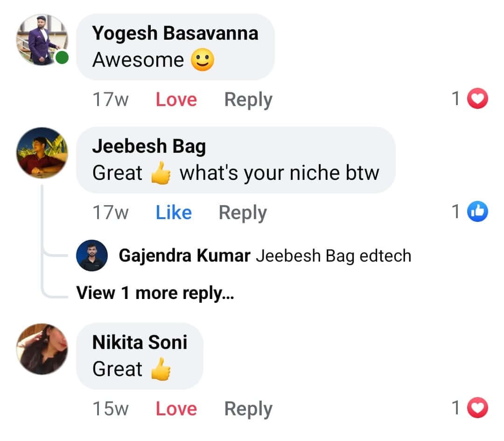Open Nikita Soni's profile picture
Viewport: 504px width, 441px height.
(x=42, y=349)
